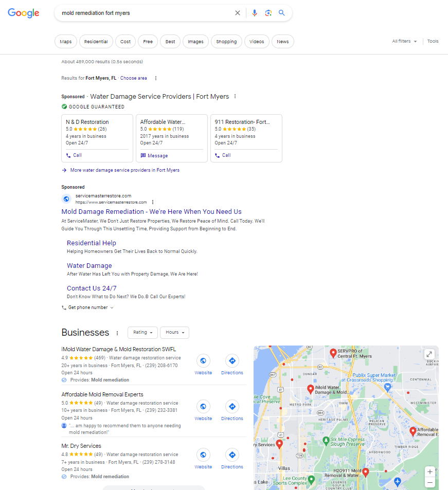Open N & D Restoration card title
448x490 pixels.
(87, 122)
